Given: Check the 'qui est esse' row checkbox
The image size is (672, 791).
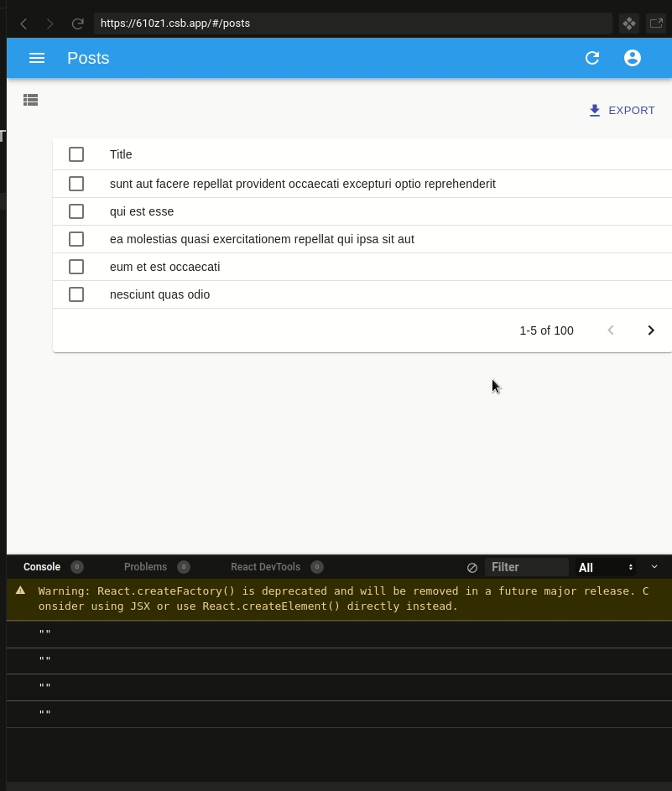Looking at the screenshot, I should coord(76,211).
